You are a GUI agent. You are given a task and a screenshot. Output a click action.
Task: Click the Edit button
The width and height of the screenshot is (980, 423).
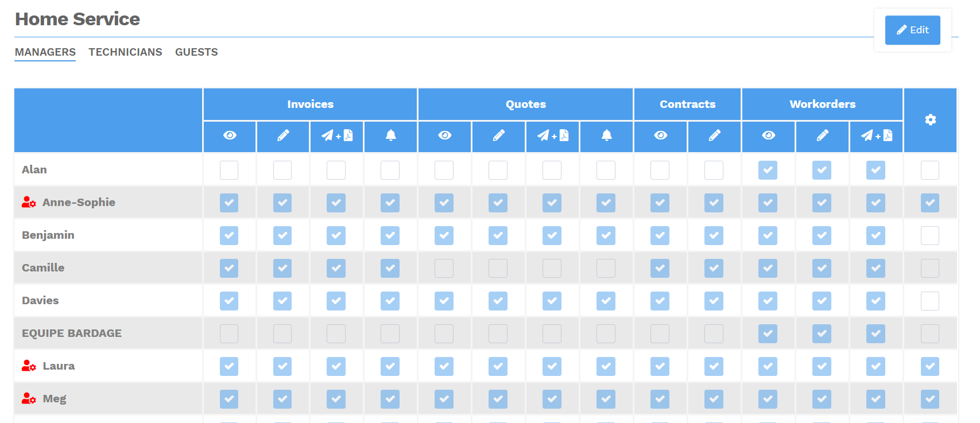[912, 29]
